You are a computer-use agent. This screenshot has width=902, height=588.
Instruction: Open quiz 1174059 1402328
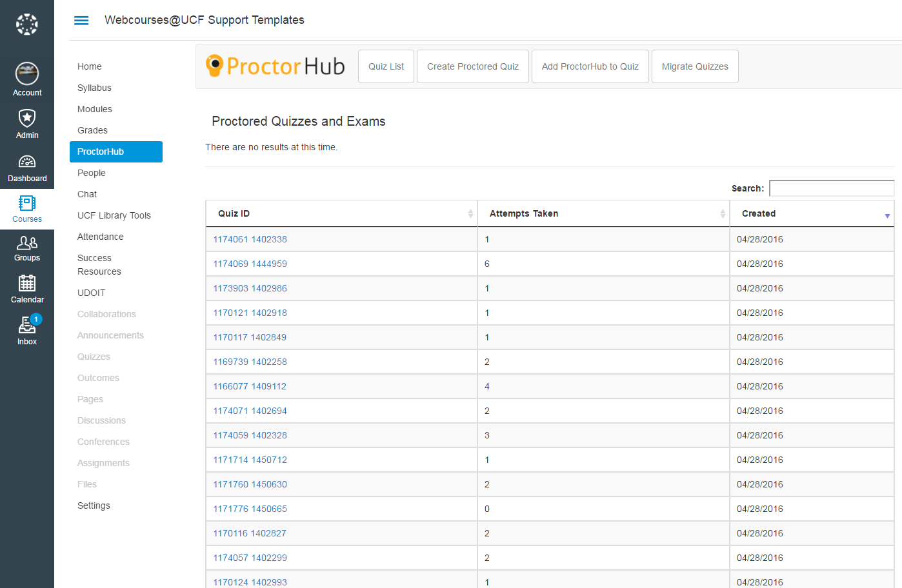coord(250,435)
